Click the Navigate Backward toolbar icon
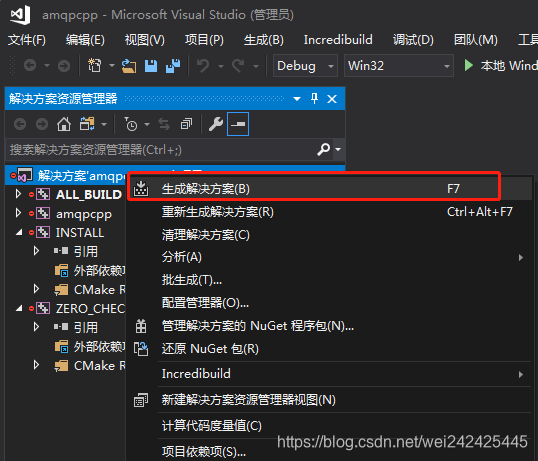Viewport: 538px width, 461px height. pyautogui.click(x=30, y=65)
